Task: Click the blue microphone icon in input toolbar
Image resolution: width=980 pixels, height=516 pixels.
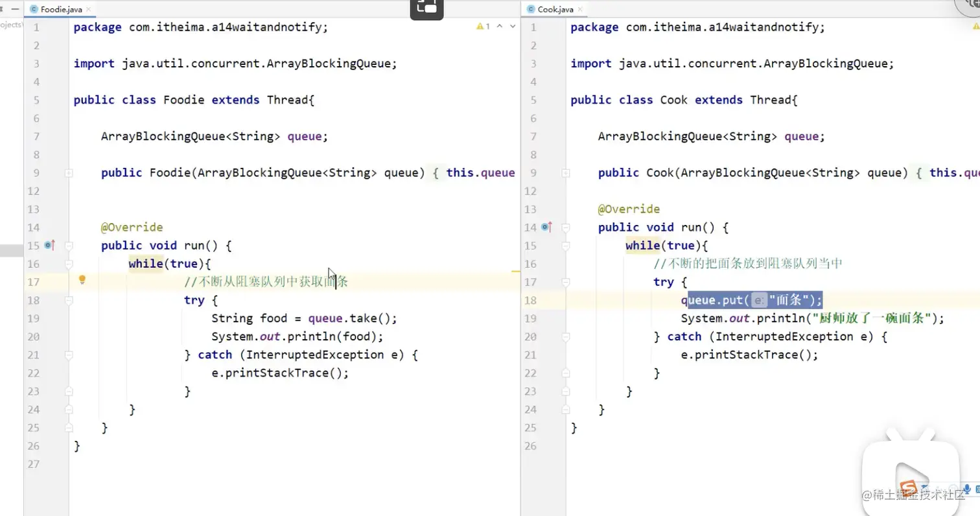Action: point(968,488)
